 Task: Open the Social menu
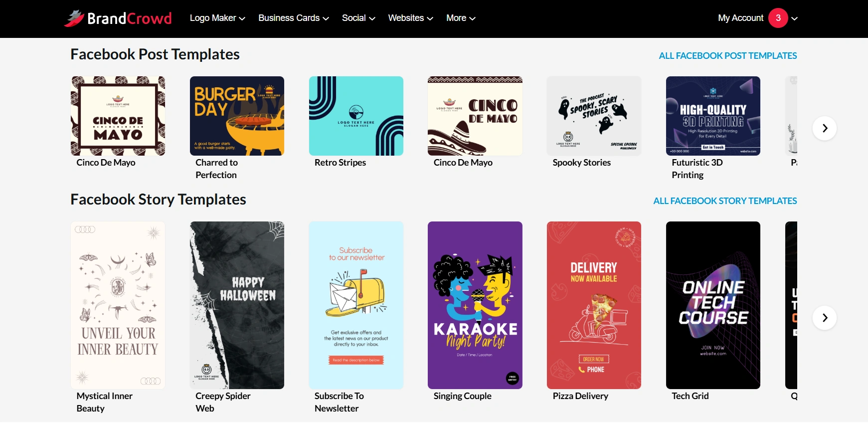click(358, 18)
